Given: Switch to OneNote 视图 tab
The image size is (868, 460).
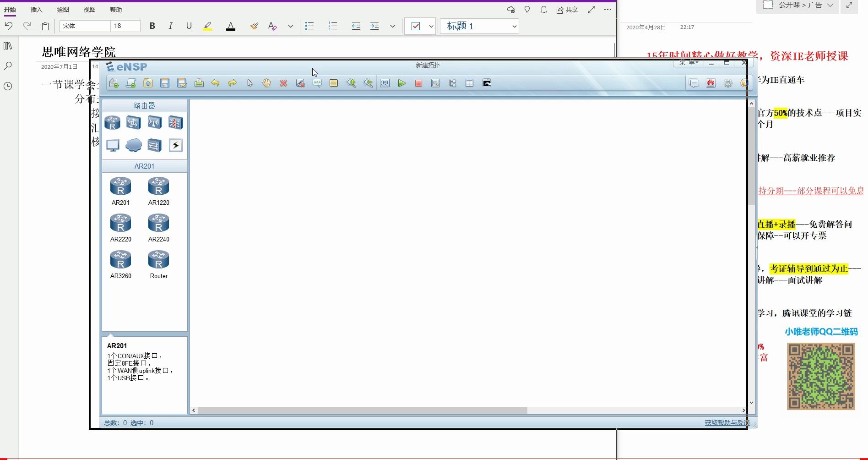Looking at the screenshot, I should pyautogui.click(x=89, y=10).
